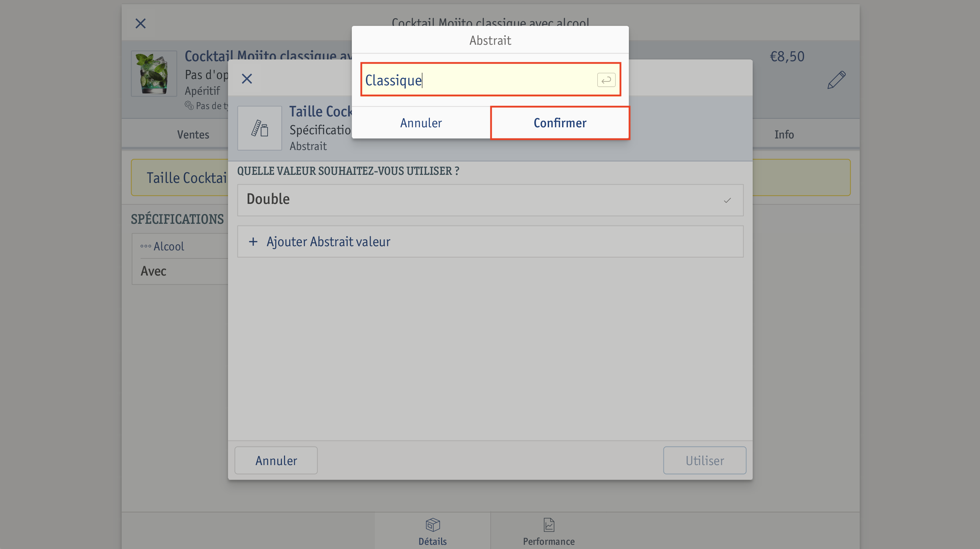The height and width of the screenshot is (549, 980).
Task: Open the Performance chart icon
Action: pyautogui.click(x=549, y=525)
